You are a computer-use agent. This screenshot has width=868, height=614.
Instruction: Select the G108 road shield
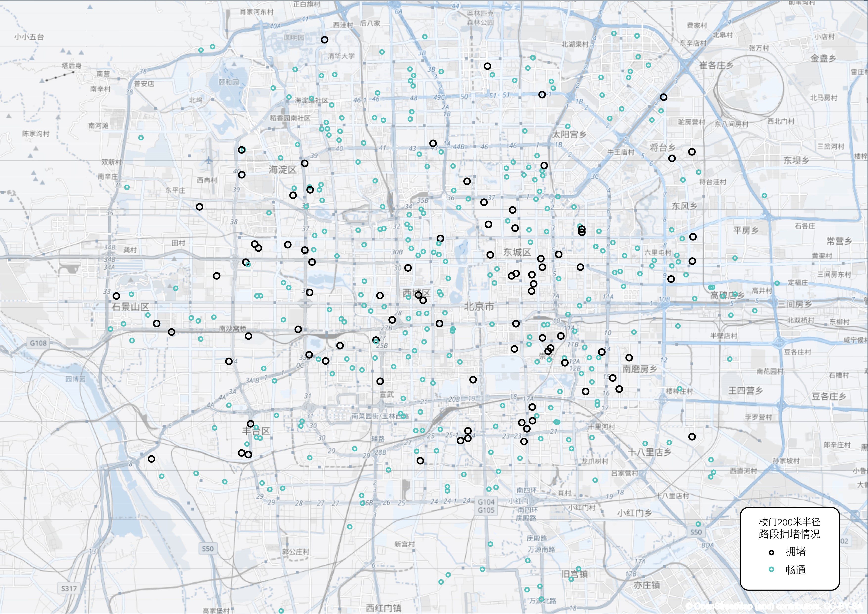click(x=38, y=343)
